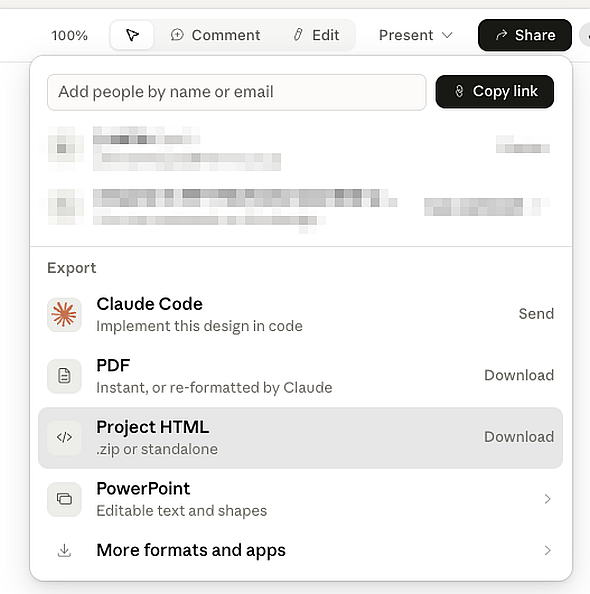Screen dimensions: 590x594
Task: Click the Project HTML code brackets icon
Action: [64, 438]
